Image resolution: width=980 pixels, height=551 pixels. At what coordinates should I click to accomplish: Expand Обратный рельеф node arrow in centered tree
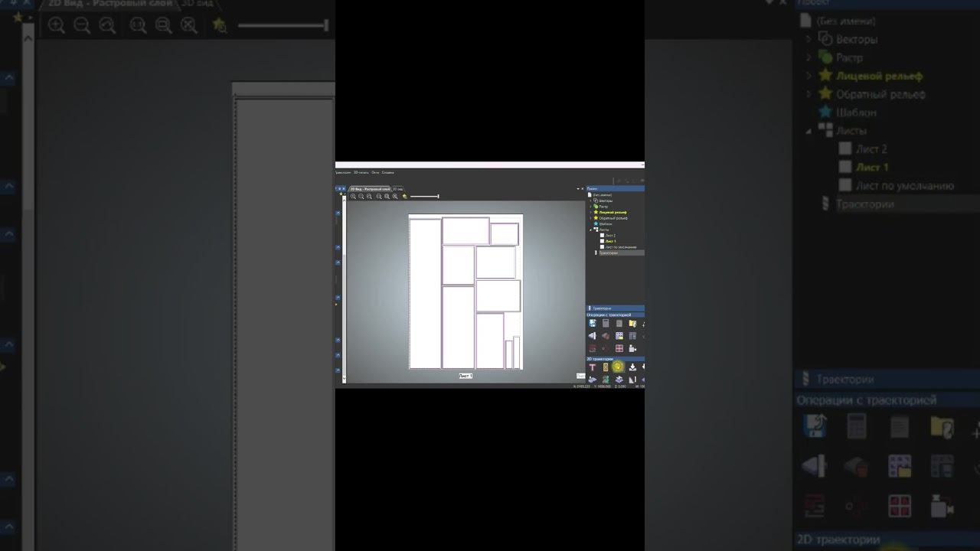point(590,218)
